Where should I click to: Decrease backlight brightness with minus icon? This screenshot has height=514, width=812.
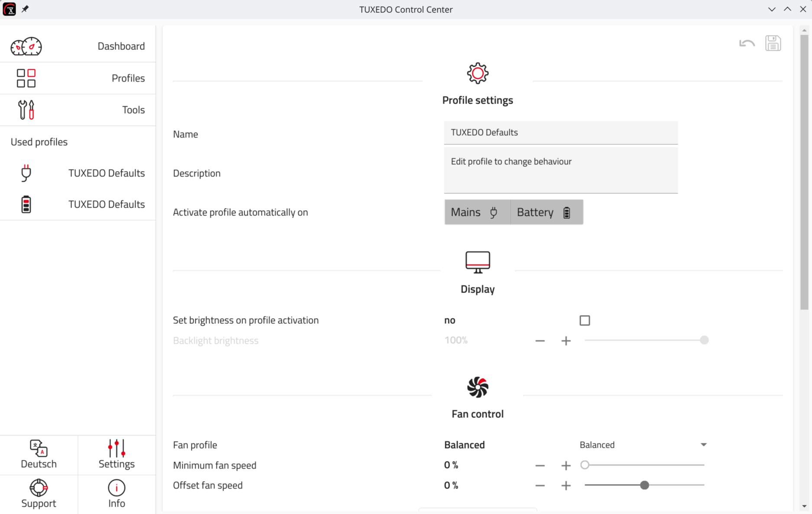pos(540,341)
